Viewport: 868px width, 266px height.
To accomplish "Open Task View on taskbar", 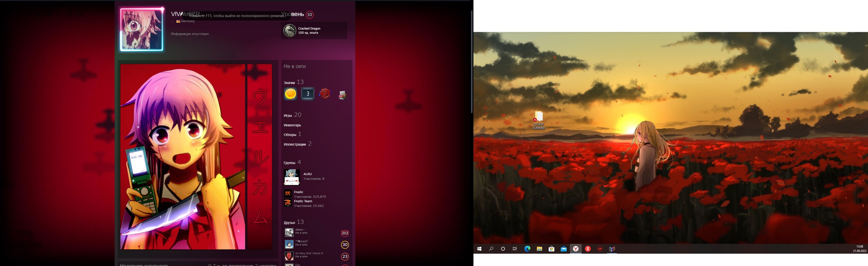I will (x=515, y=249).
